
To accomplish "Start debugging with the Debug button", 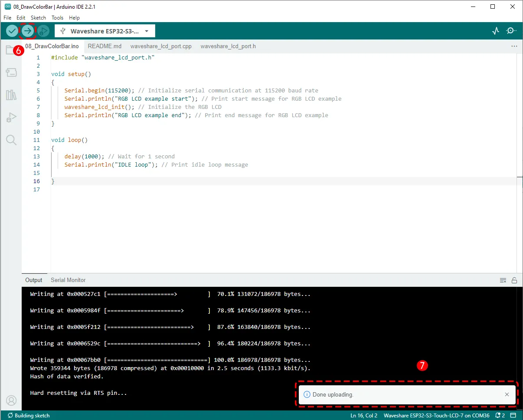I will tap(43, 31).
